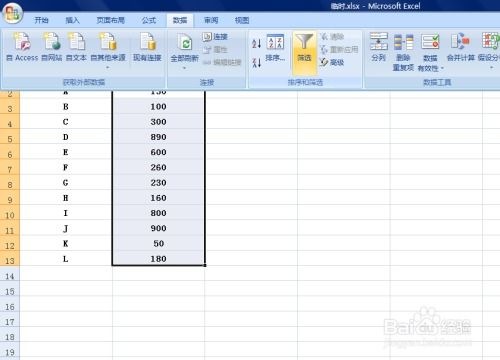Sort descending with the Z-to-A icon
The image size is (500, 360).
(256, 63)
